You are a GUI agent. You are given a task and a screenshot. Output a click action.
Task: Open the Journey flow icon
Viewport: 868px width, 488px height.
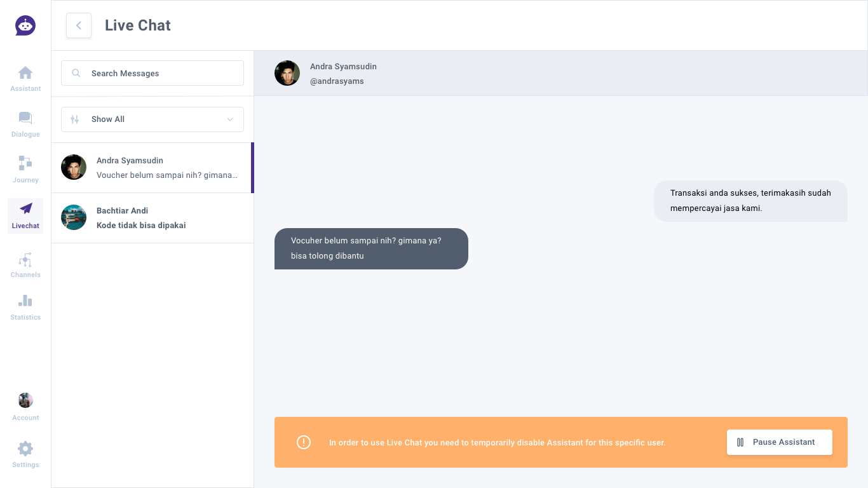(x=25, y=163)
